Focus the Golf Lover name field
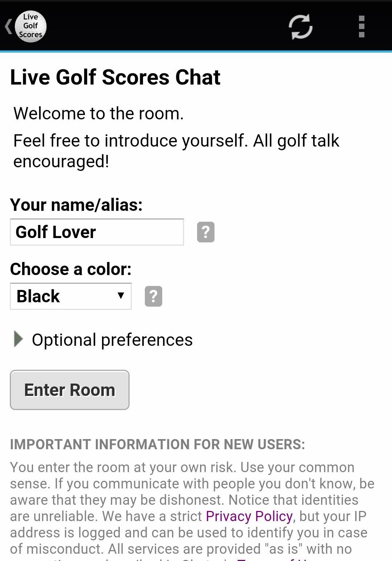392x561 pixels. (97, 232)
